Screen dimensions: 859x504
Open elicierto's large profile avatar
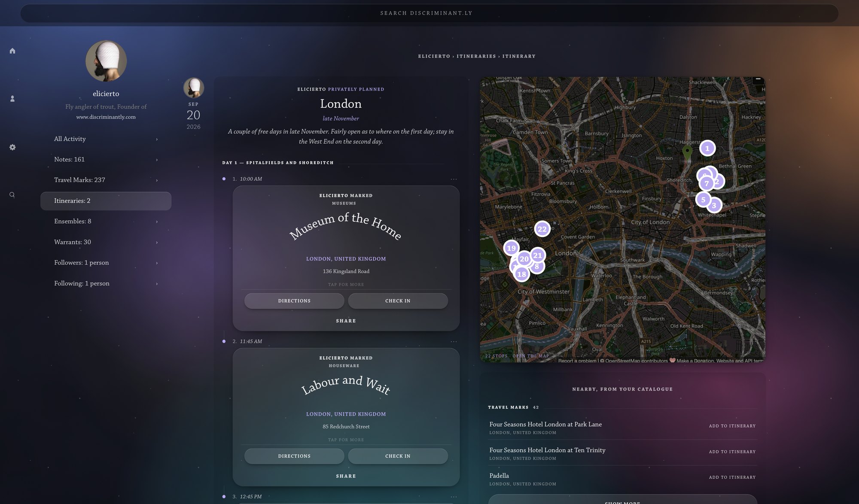pos(106,61)
